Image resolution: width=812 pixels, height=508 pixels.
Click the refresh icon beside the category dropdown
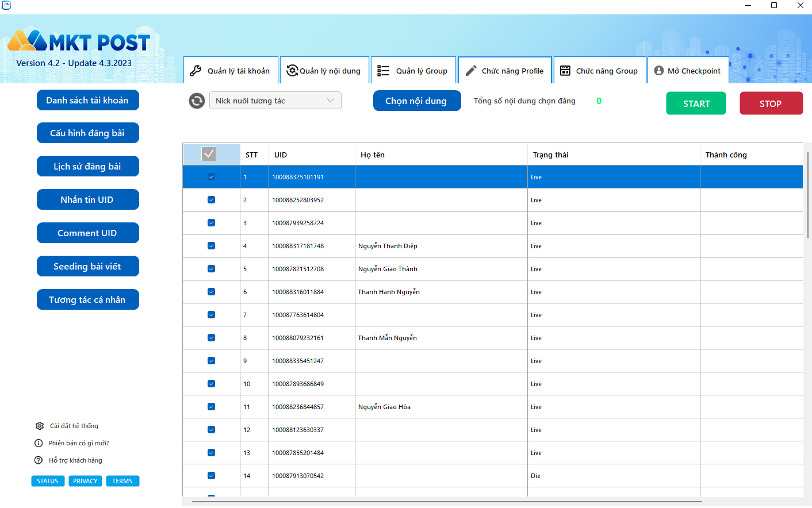[x=197, y=101]
